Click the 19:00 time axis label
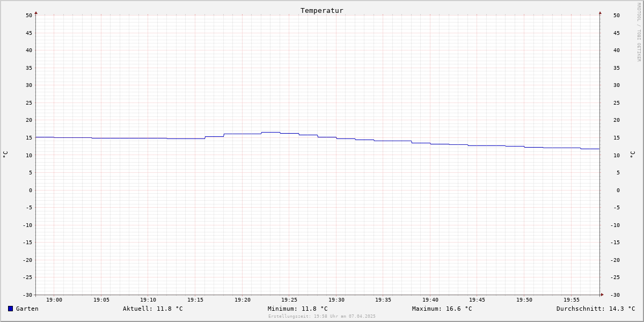 [54, 300]
